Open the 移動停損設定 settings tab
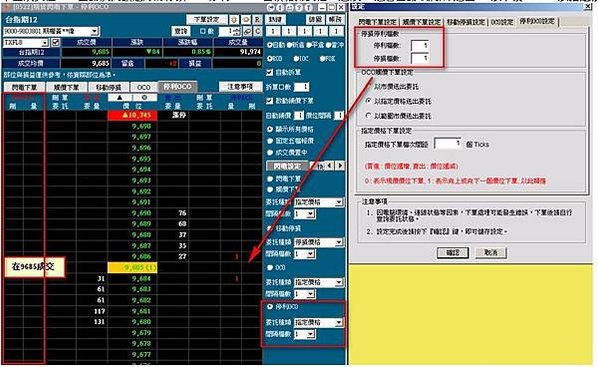Screen dimensions: 598x367 tap(466, 22)
